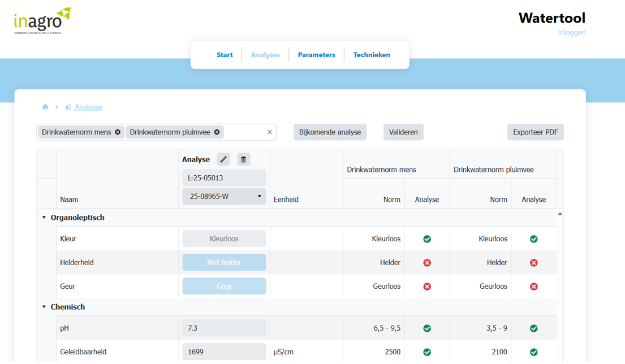
Task: Click the pH value field 7.3
Action: click(x=224, y=328)
